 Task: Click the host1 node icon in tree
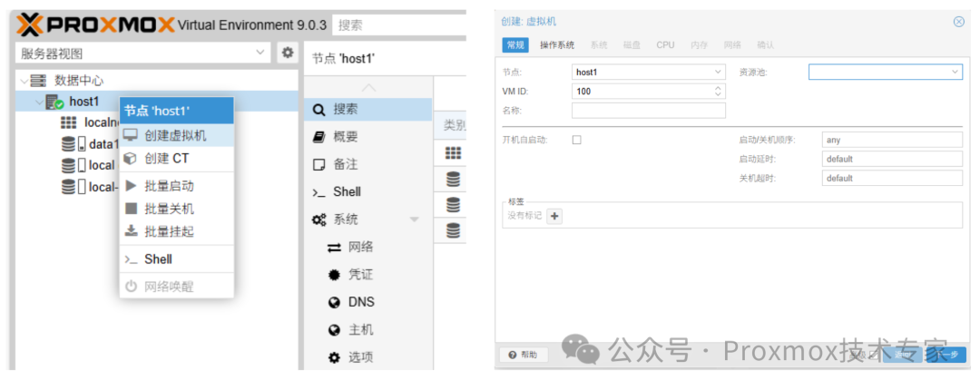tap(55, 102)
